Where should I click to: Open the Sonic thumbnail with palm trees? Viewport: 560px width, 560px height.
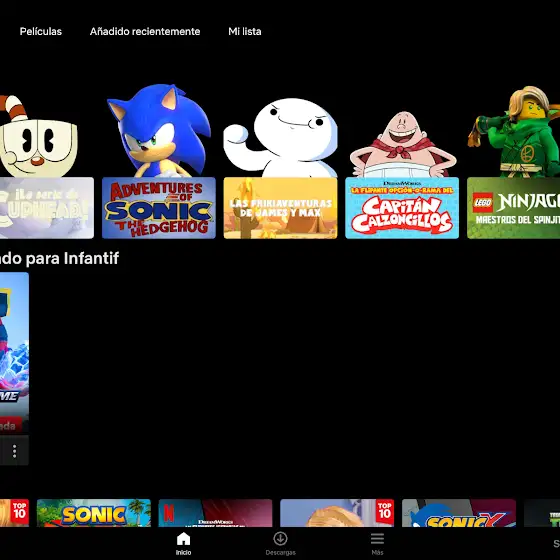94,513
